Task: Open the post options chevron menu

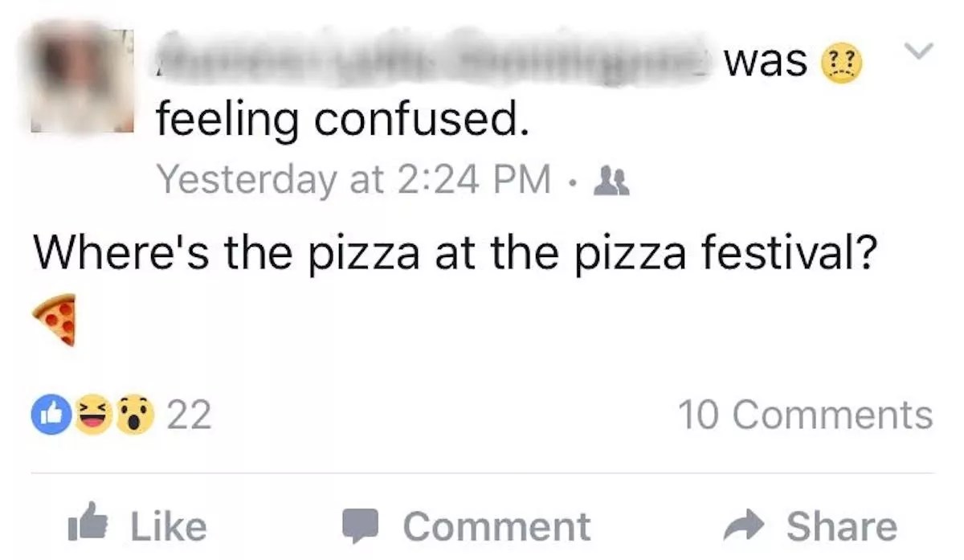Action: coord(917,51)
